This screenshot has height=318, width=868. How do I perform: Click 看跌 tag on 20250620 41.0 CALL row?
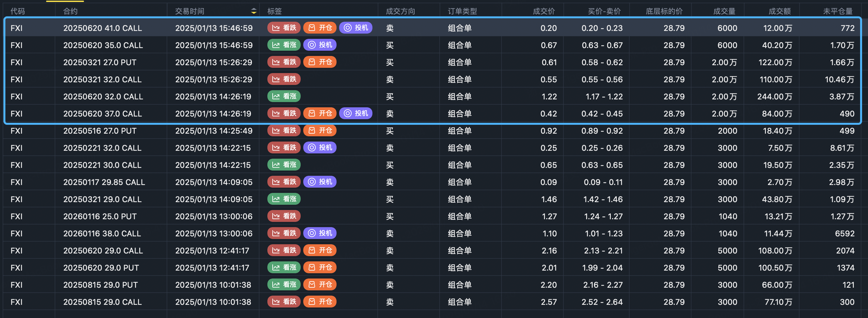(x=284, y=28)
